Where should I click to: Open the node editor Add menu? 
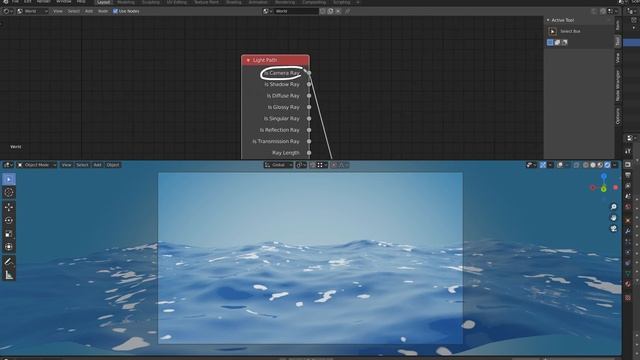(89, 11)
